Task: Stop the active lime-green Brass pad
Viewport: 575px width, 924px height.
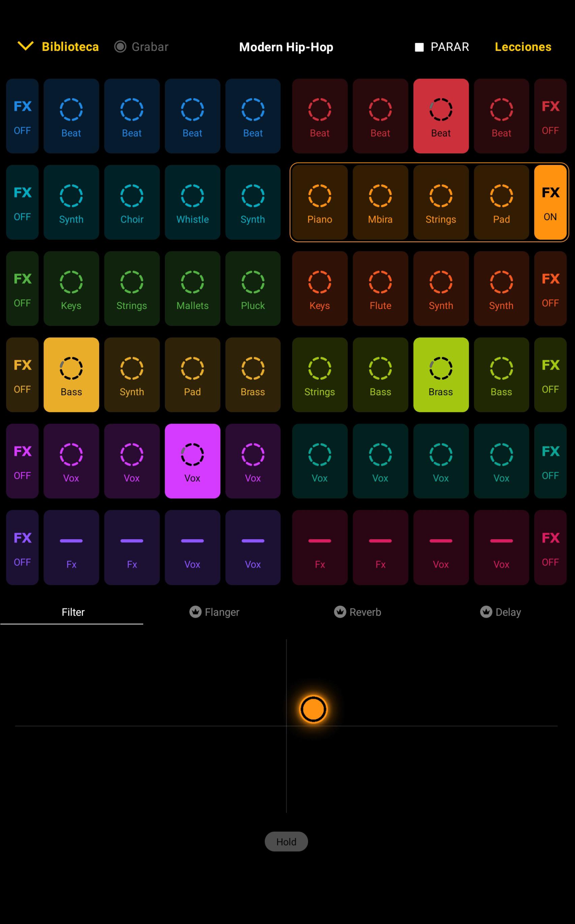Action: point(441,375)
